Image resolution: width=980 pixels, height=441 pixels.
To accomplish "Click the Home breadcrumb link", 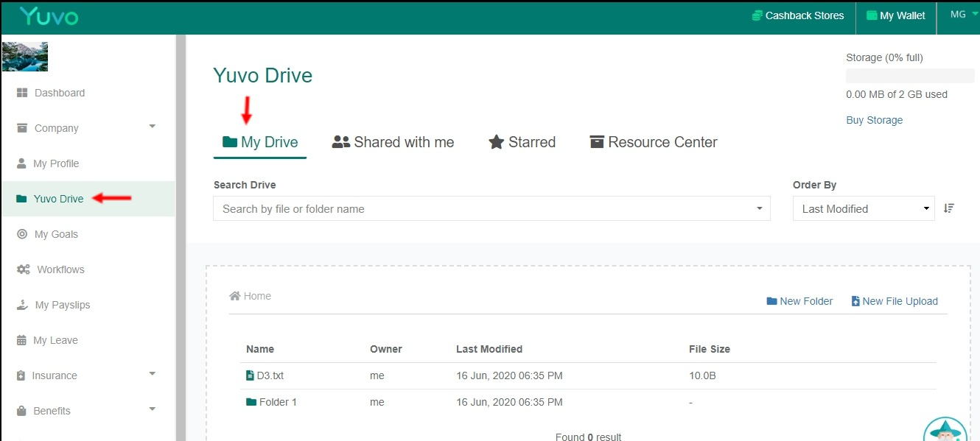I will 251,296.
